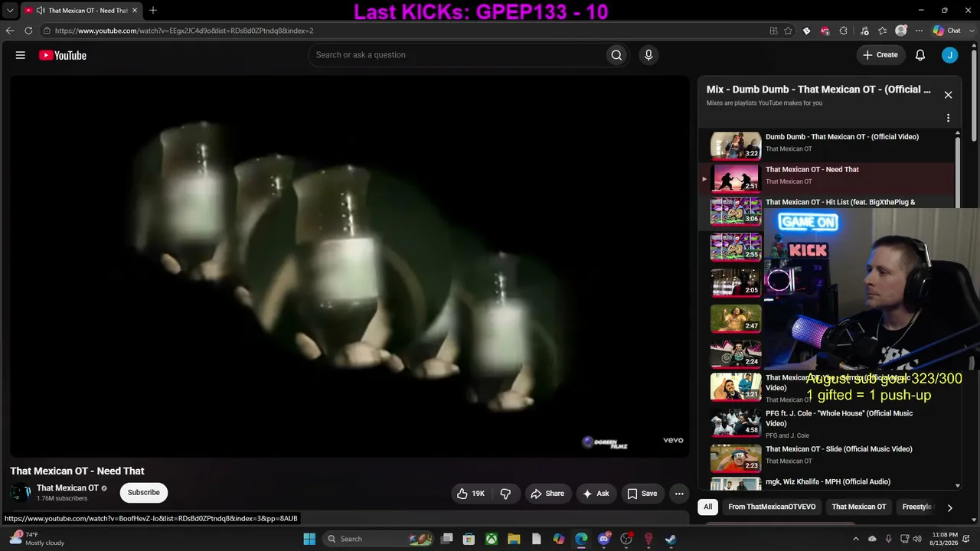
Task: Open the browser extensions puzzle icon
Action: pos(843,31)
